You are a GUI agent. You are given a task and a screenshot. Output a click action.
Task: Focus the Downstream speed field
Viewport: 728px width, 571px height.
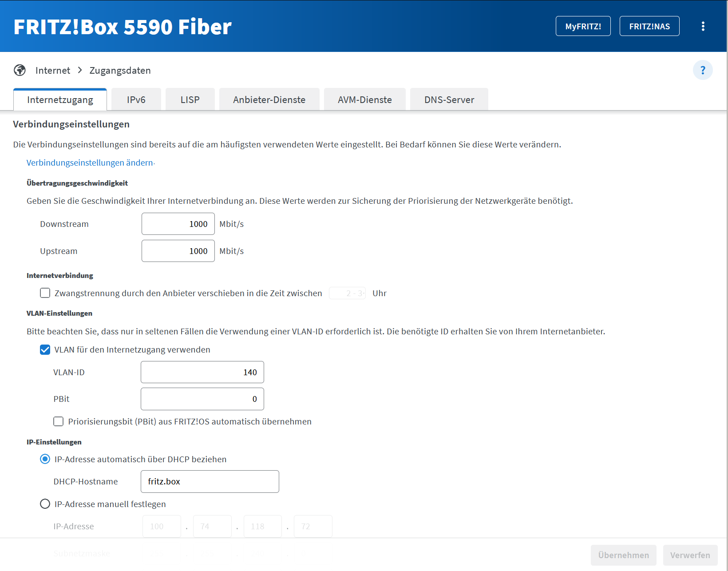point(178,224)
